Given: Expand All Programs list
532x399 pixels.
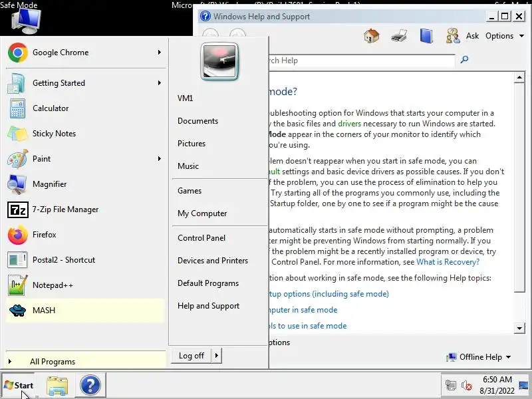Looking at the screenshot, I should tap(86, 361).
